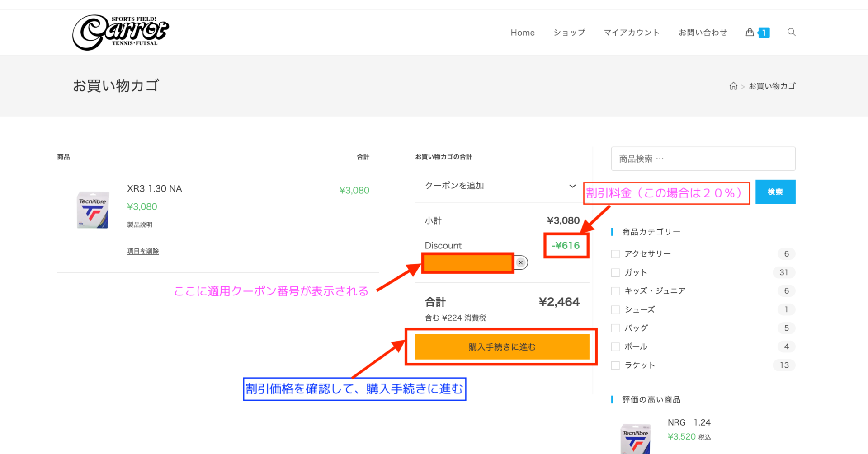
Task: Click the chevron beside クーポンを追加
Action: pyautogui.click(x=572, y=186)
